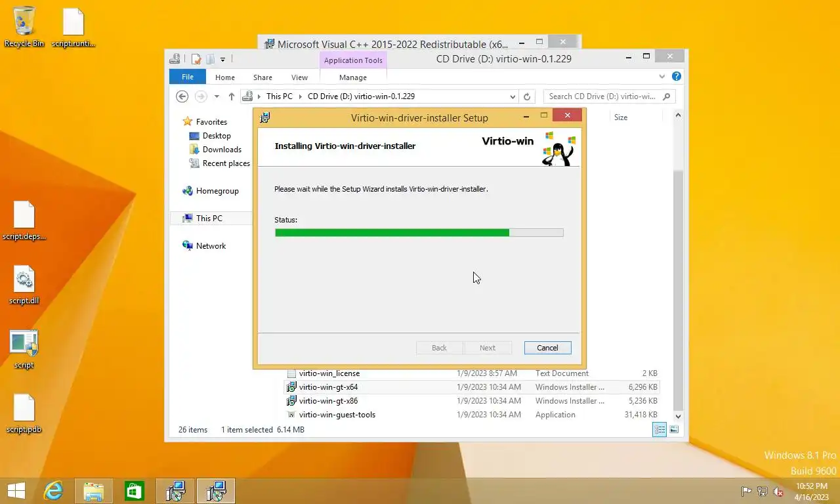840x504 pixels.
Task: Open the recent locations dropdown arrow
Action: click(217, 96)
